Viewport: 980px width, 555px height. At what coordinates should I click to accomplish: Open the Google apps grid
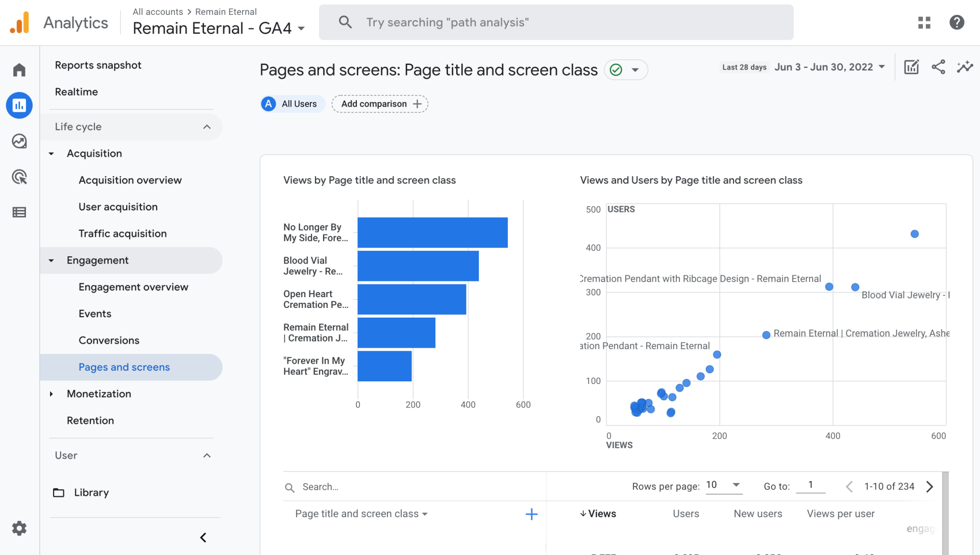pyautogui.click(x=924, y=22)
